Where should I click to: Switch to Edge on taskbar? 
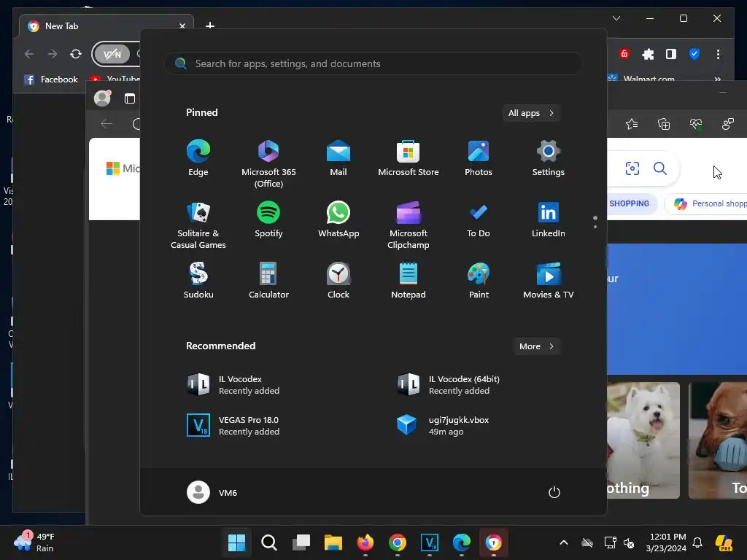(462, 542)
